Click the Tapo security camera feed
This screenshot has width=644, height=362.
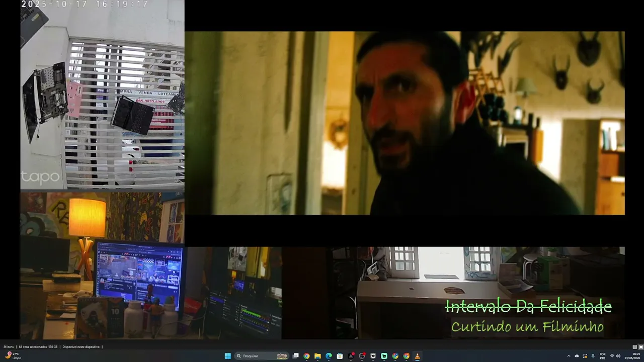[x=102, y=95]
